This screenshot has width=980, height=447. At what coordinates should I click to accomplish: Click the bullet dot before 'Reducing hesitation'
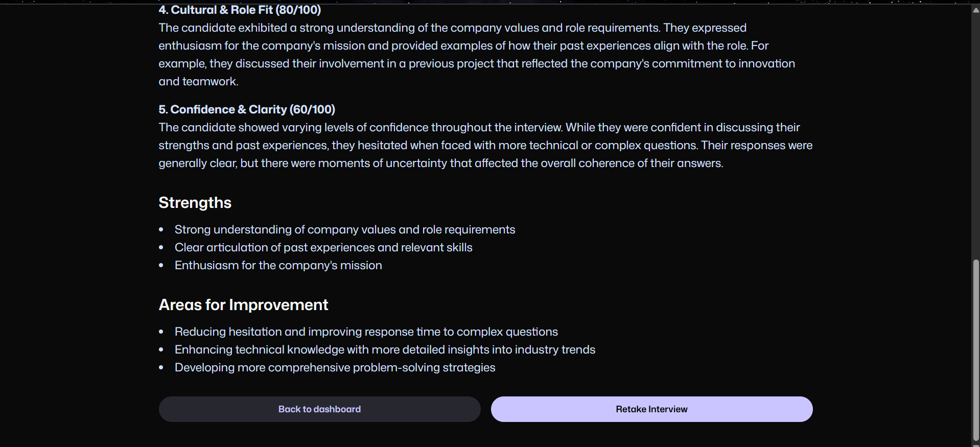(161, 332)
